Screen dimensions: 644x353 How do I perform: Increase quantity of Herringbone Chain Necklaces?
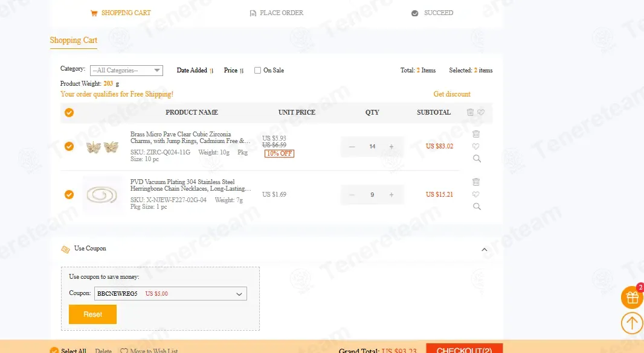(x=391, y=194)
